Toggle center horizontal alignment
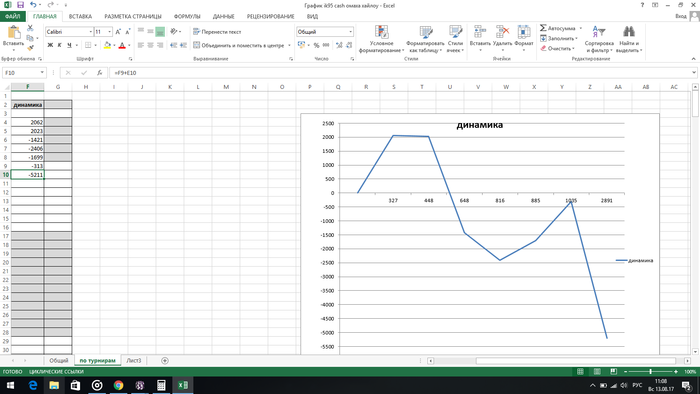700x394 pixels. tap(150, 45)
